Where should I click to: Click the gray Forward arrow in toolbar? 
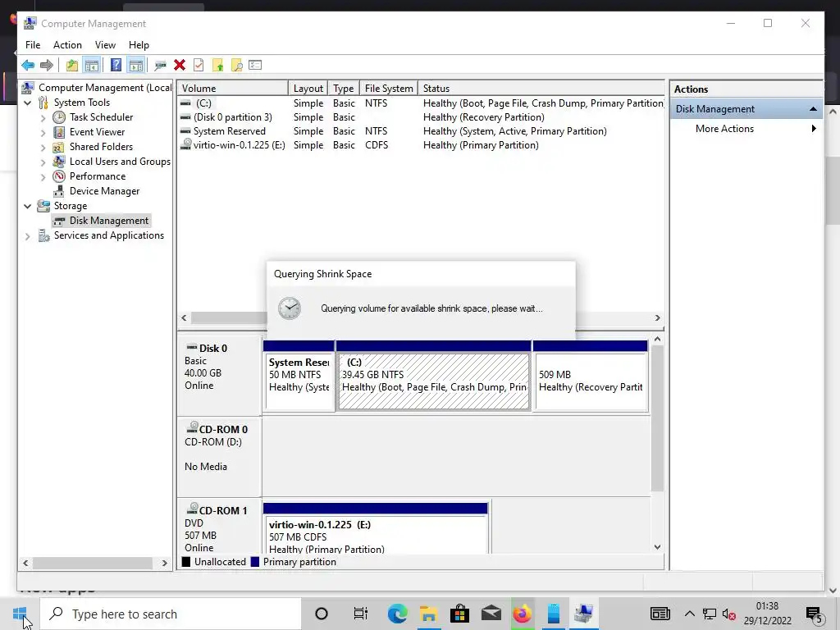[x=47, y=66]
